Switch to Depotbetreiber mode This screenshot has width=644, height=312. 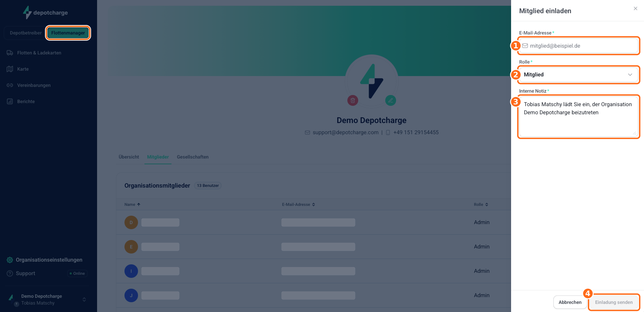coord(26,33)
